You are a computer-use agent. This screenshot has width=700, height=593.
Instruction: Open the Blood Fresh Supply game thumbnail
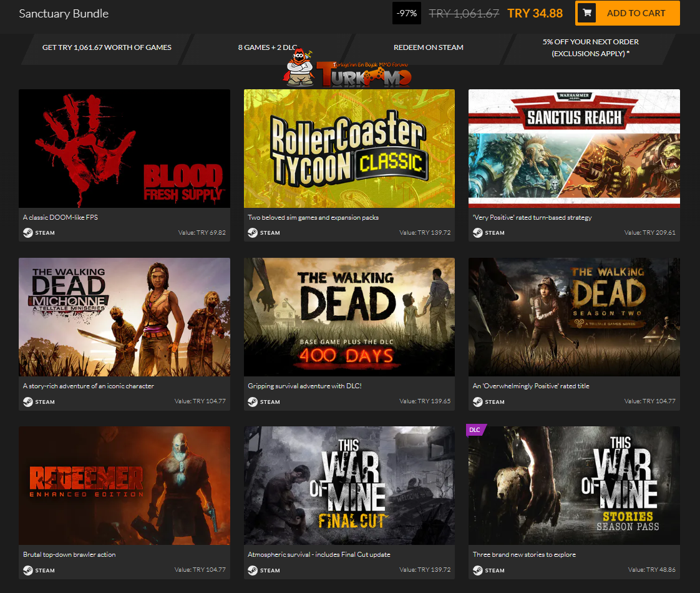[x=125, y=148]
